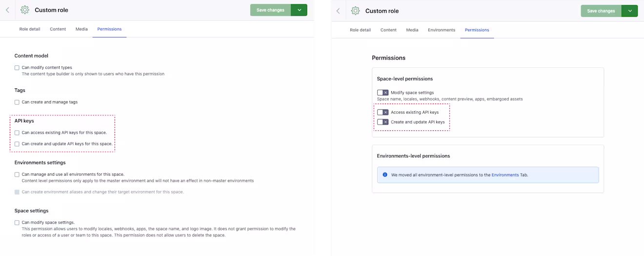
Task: Check 'Can modify space settings' checkbox
Action: pyautogui.click(x=17, y=222)
